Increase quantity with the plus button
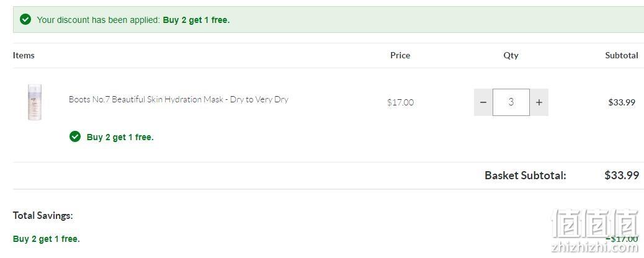644x258 pixels. [539, 102]
